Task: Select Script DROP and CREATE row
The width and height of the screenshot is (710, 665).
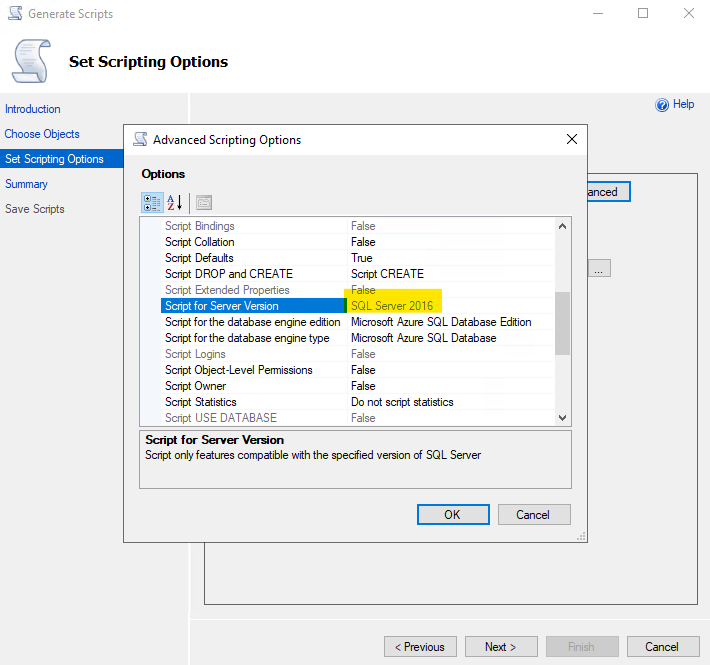Action: coord(358,274)
